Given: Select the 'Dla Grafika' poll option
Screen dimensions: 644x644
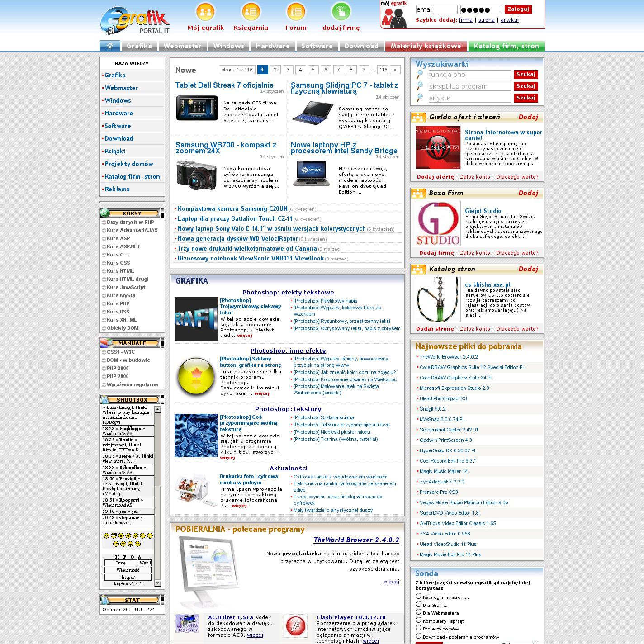Looking at the screenshot, I should click(x=418, y=604).
